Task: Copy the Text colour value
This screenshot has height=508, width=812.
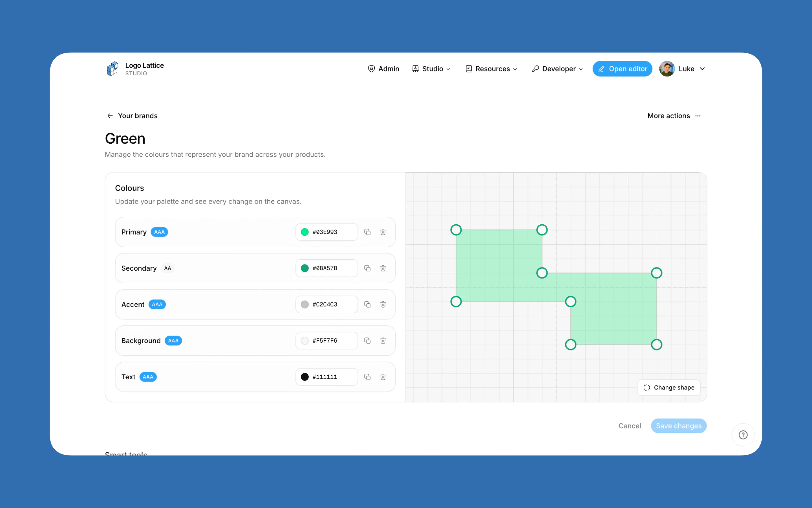Action: pyautogui.click(x=367, y=377)
